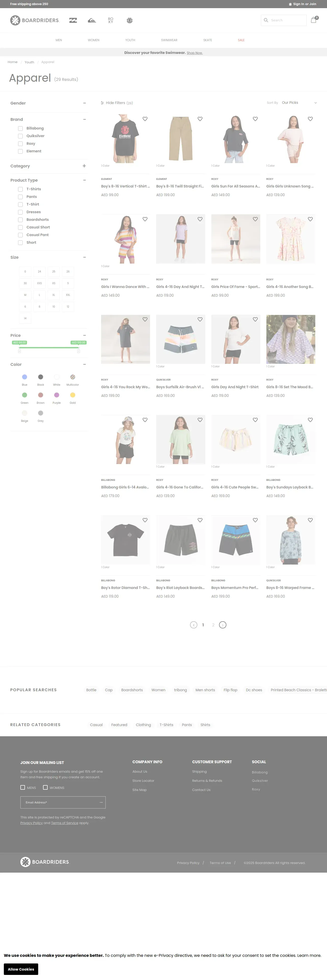Open the SALE navigation menu

tap(241, 40)
